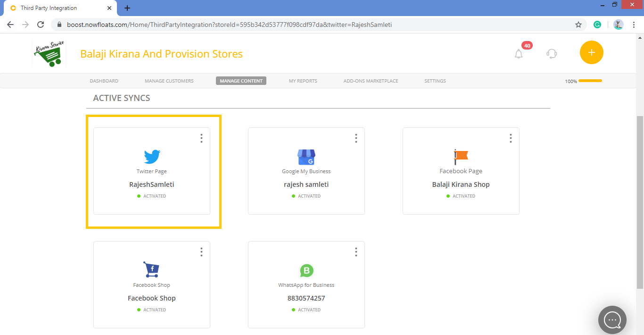Open the notifications bell
Image resolution: width=644 pixels, height=335 pixels.
point(519,54)
